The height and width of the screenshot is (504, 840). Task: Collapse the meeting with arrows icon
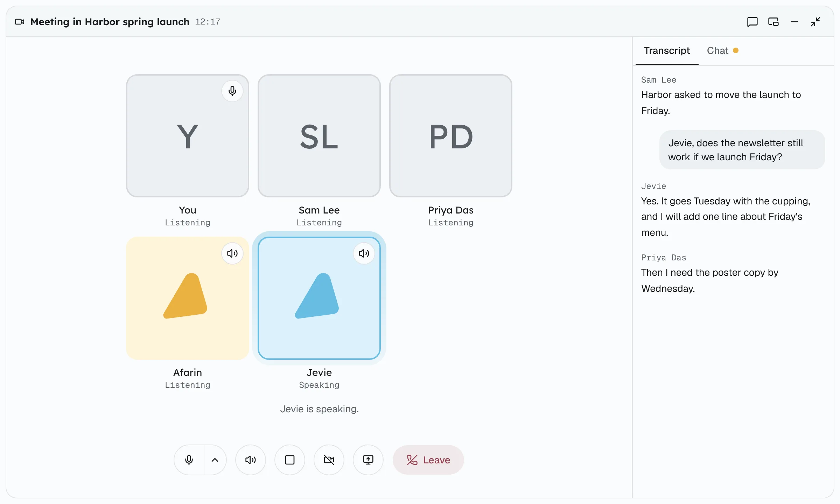815,22
